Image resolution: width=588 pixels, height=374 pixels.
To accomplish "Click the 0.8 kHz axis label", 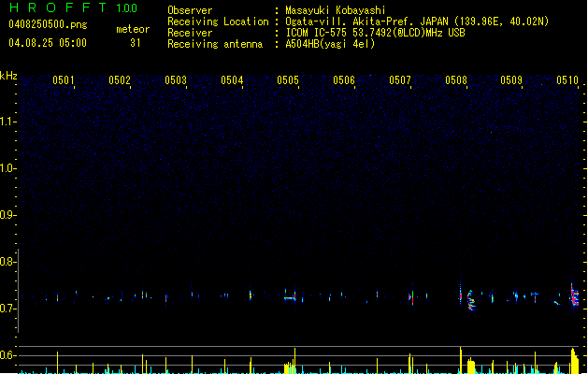I will 7,262.
